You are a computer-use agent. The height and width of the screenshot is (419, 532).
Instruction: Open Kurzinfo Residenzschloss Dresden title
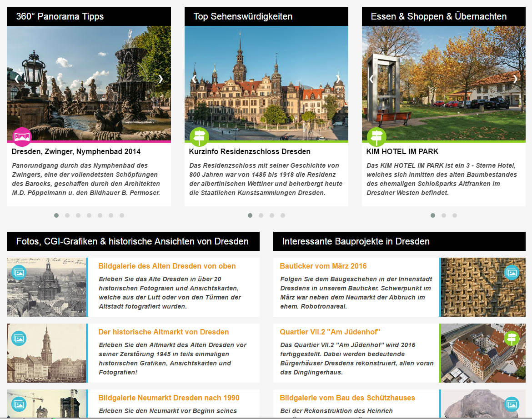tap(250, 151)
